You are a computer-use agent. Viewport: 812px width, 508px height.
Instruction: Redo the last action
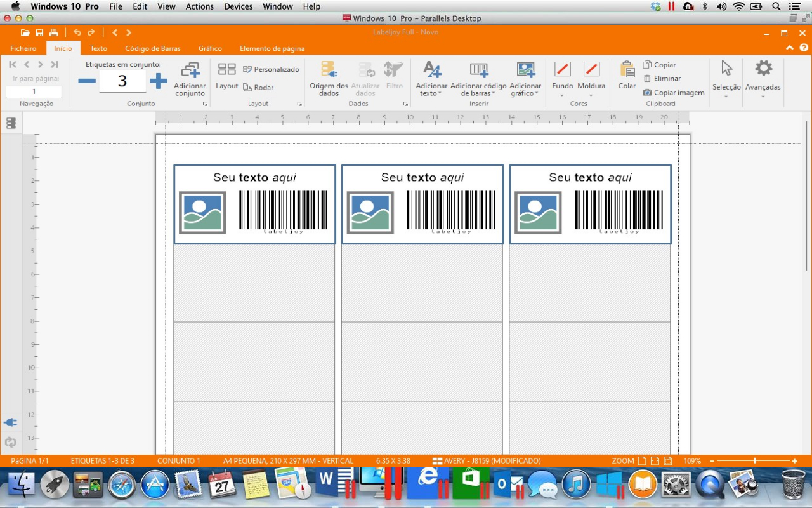click(x=91, y=32)
